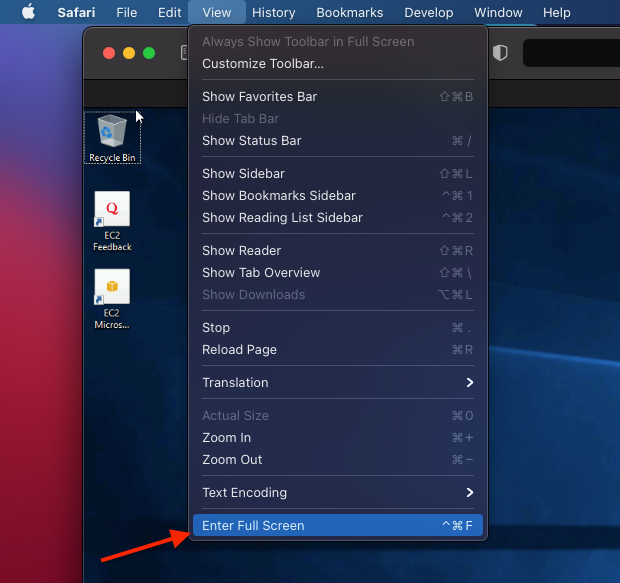Open the Help menu

(x=556, y=12)
